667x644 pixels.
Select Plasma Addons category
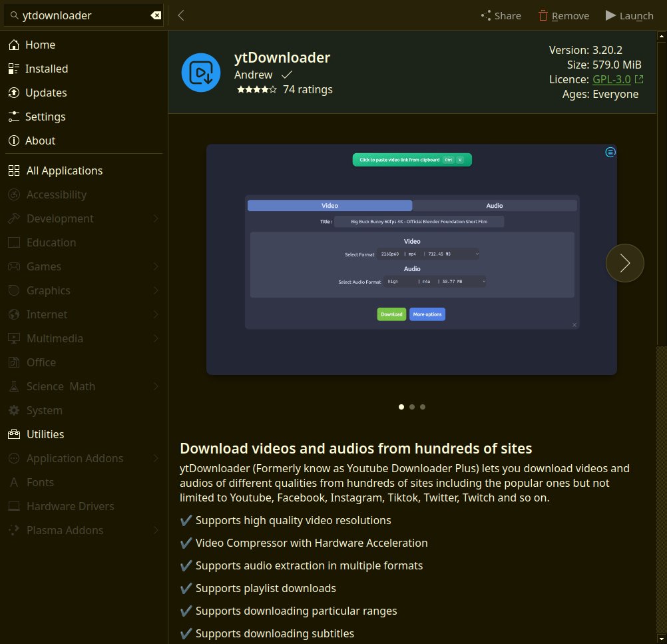[x=84, y=530]
